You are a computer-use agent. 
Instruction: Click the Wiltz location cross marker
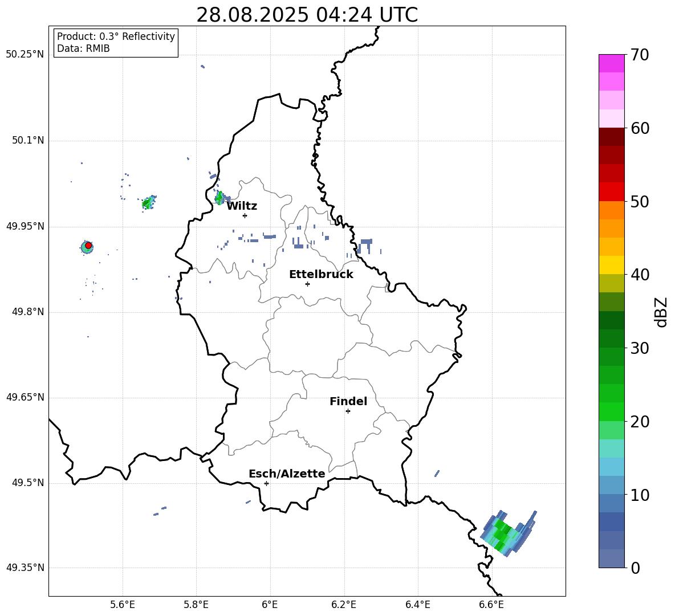245,215
